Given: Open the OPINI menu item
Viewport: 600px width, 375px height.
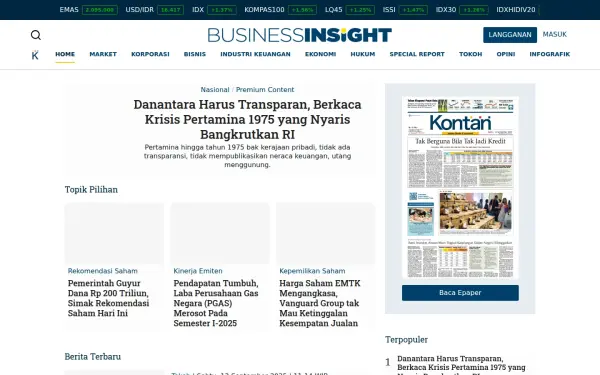Looking at the screenshot, I should pos(506,54).
